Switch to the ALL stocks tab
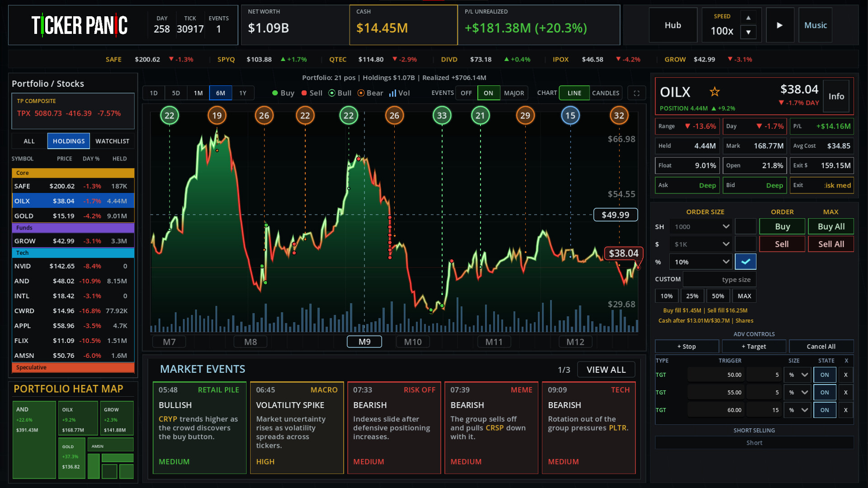Image resolution: width=868 pixels, height=488 pixels. pyautogui.click(x=29, y=141)
